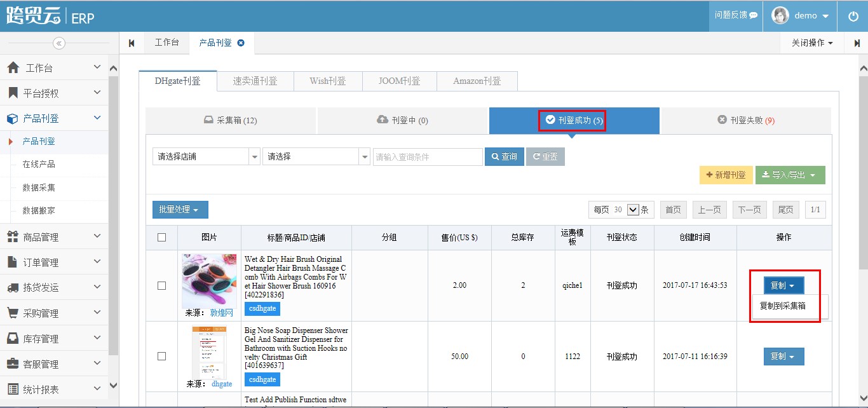
Task: Open the 请选择店铺 shop dropdown
Action: click(207, 156)
